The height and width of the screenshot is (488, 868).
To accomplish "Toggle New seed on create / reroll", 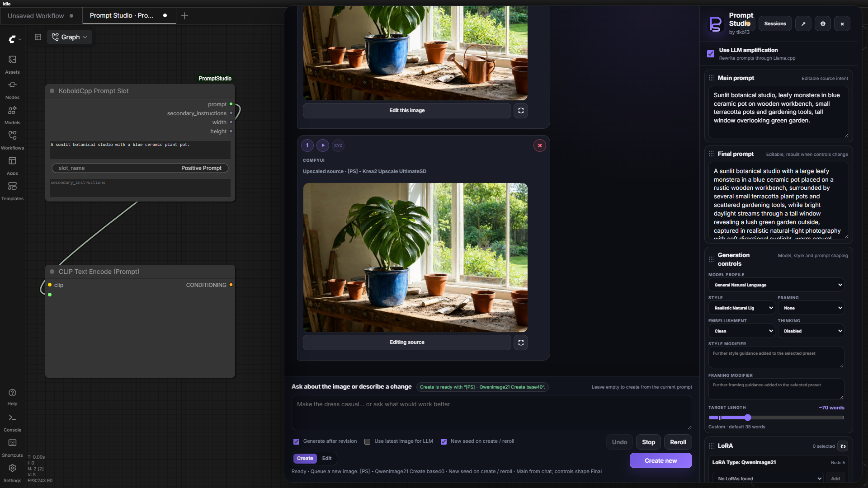I will 443,441.
